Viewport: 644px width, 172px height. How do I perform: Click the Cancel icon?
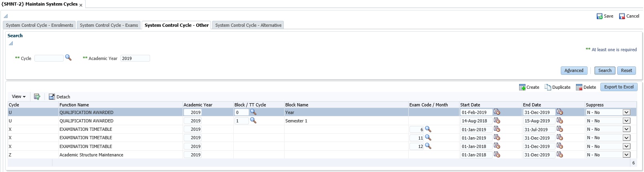pyautogui.click(x=622, y=16)
